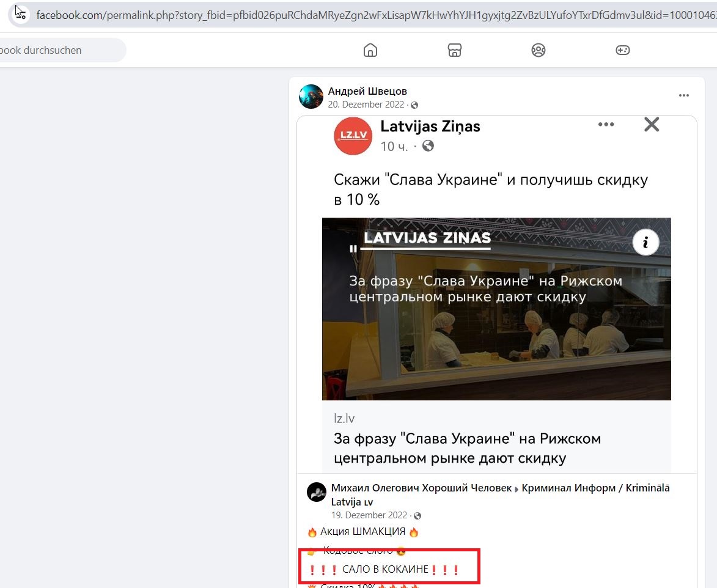
Task: Open the date 19. Dezember 2022
Action: point(369,515)
